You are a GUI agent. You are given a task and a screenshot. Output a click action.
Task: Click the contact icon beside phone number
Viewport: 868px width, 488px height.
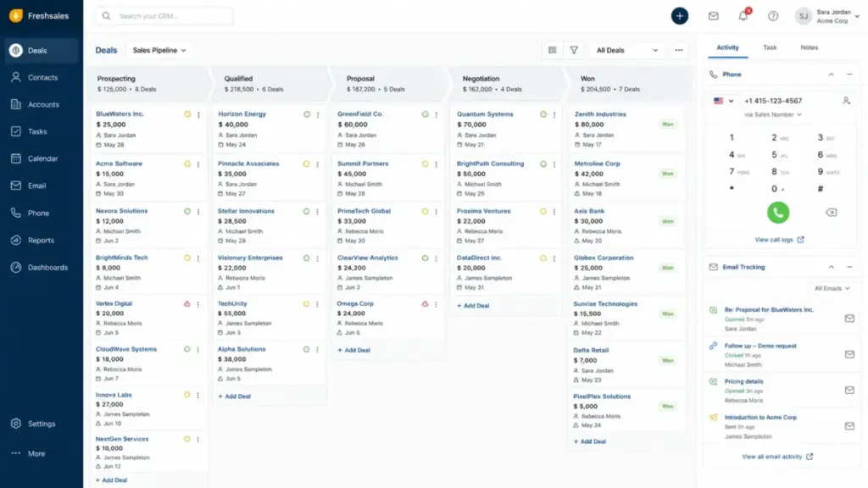[847, 101]
